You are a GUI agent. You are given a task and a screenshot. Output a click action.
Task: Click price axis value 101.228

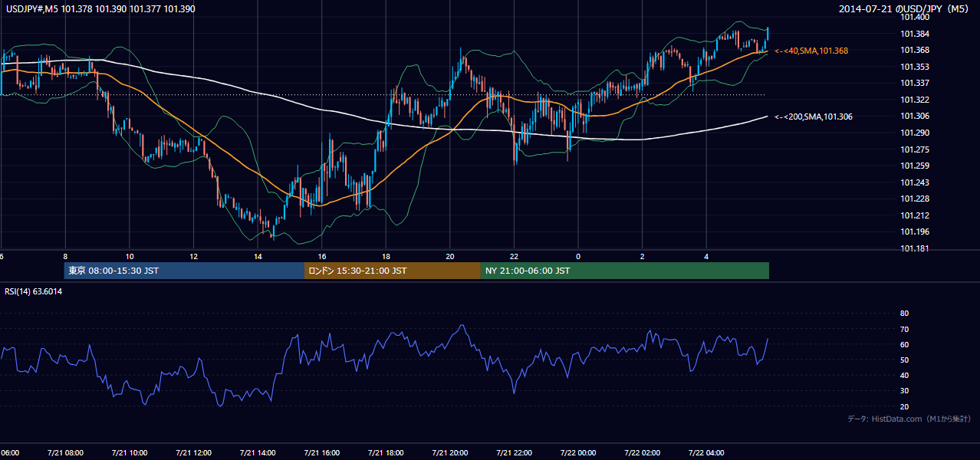click(915, 199)
